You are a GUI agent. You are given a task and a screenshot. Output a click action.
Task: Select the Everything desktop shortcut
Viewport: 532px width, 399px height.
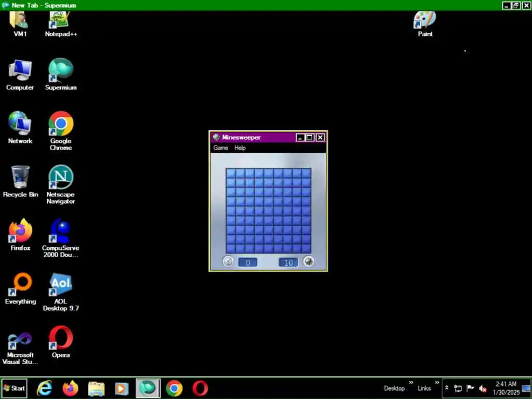click(20, 288)
